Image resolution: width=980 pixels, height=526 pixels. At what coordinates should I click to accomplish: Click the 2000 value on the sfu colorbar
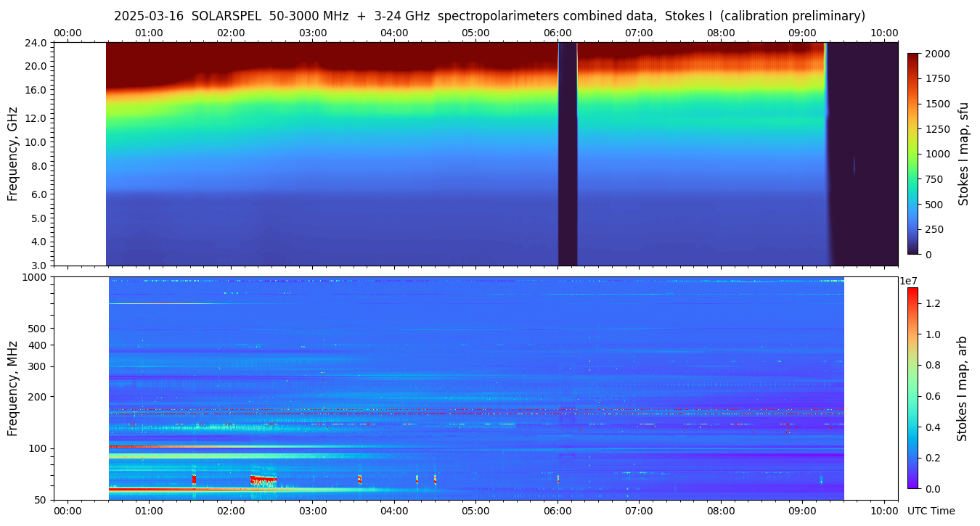pyautogui.click(x=937, y=54)
